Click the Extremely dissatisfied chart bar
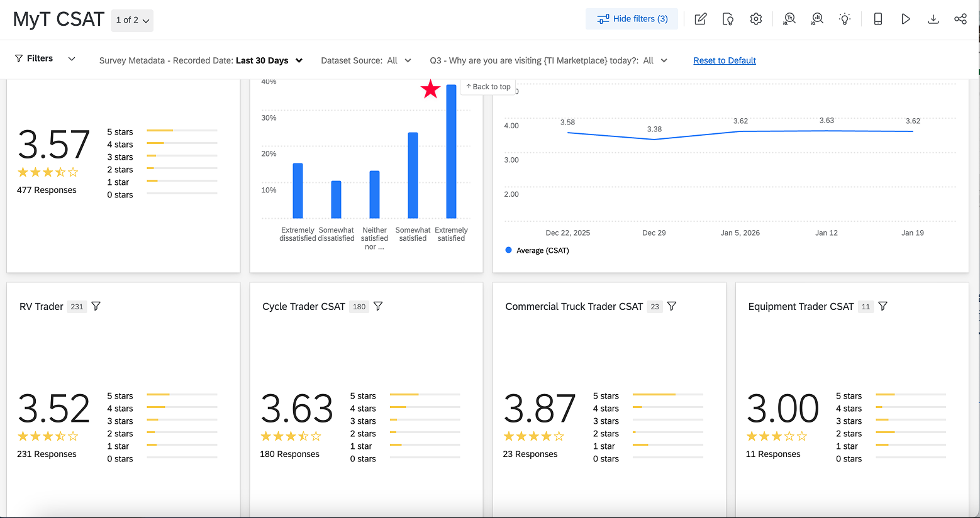This screenshot has height=518, width=980. click(x=298, y=191)
